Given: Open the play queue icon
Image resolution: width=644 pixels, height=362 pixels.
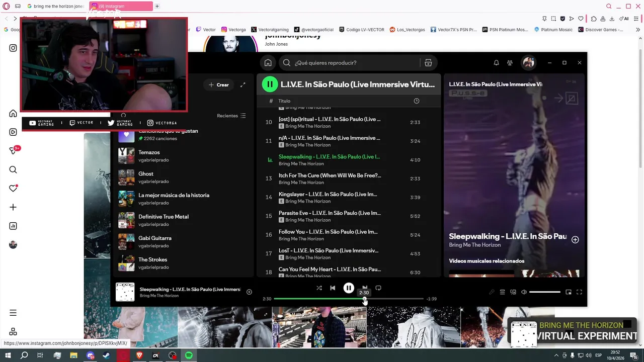Looking at the screenshot, I should point(502,292).
